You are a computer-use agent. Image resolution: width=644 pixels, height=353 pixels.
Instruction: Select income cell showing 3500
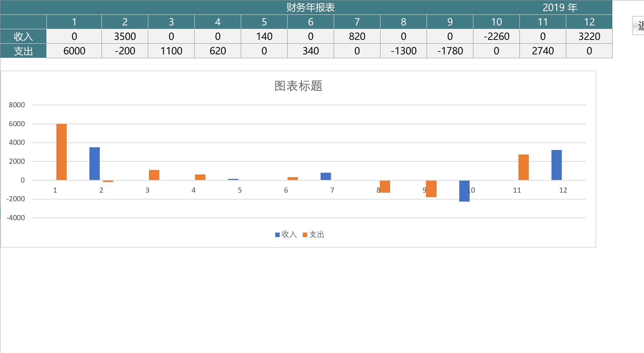[x=125, y=36]
